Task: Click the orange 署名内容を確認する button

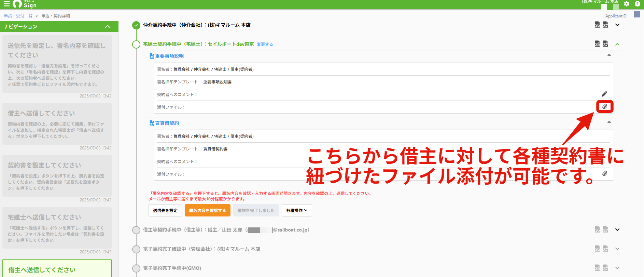Action: pyautogui.click(x=208, y=210)
